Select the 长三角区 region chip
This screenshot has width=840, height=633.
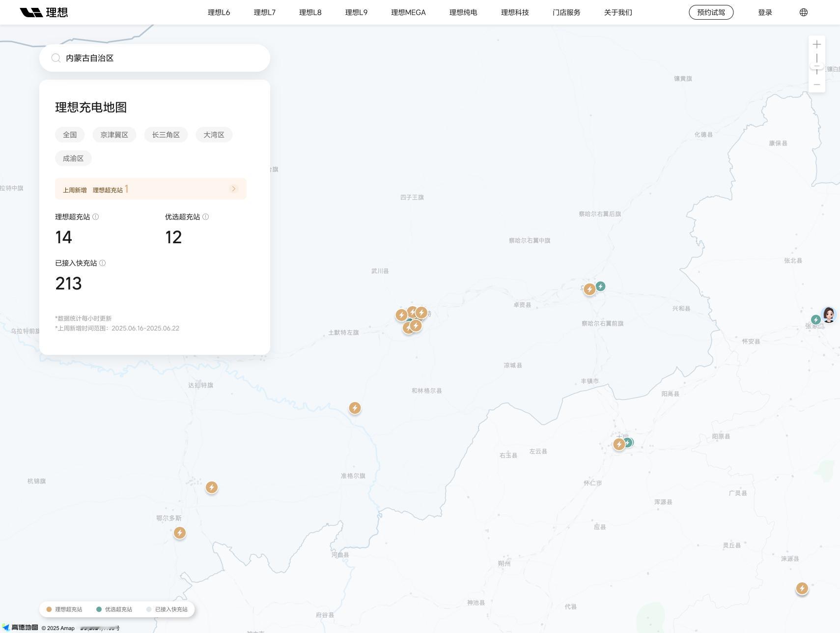(x=166, y=135)
